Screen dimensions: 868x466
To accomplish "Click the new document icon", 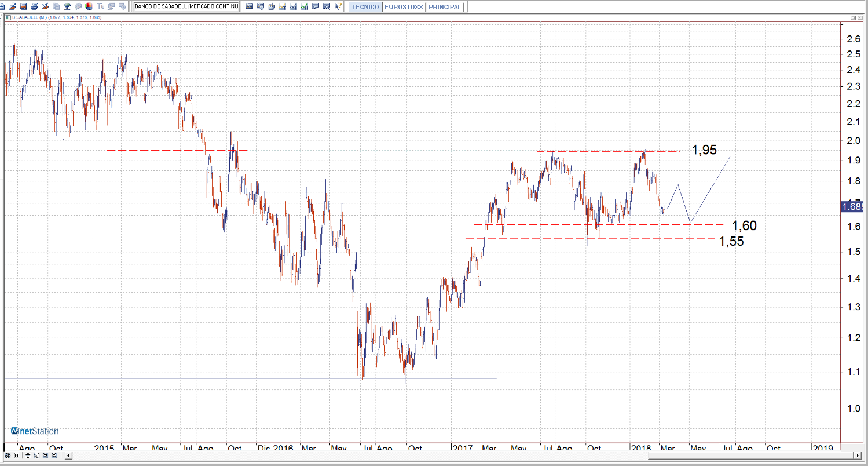I will pyautogui.click(x=3, y=6).
